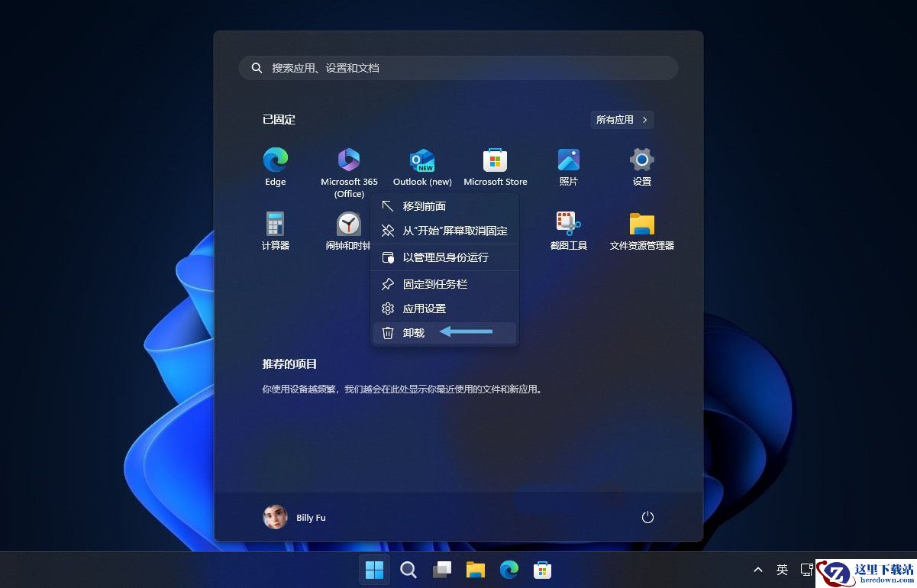Open File Explorer from the taskbar
Screen dimensions: 917x588
pos(476,570)
